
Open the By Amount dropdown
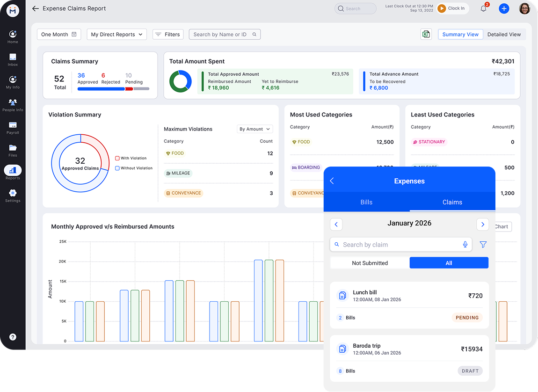coord(254,129)
